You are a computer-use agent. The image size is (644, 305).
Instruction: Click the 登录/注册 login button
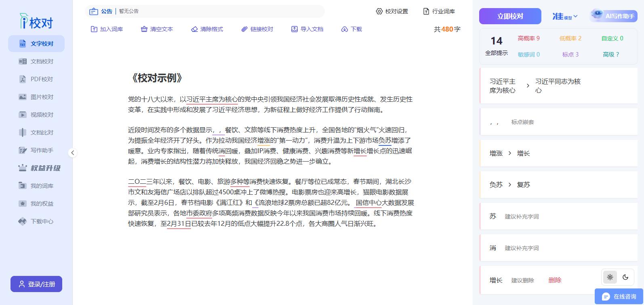[36, 284]
